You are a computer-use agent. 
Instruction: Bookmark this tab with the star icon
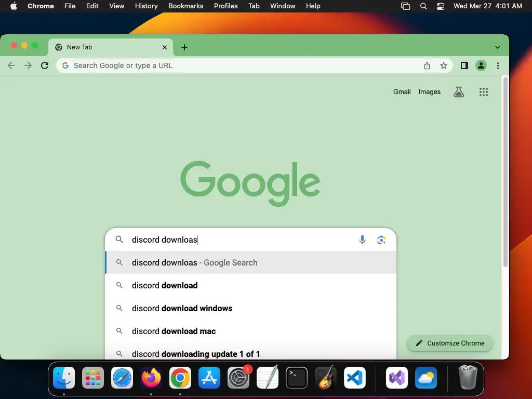[x=444, y=65]
